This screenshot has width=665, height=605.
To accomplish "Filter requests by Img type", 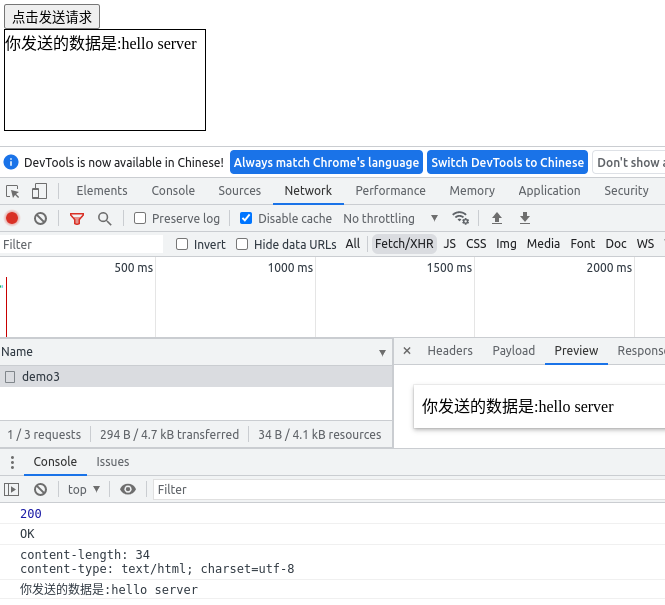I will tap(506, 244).
